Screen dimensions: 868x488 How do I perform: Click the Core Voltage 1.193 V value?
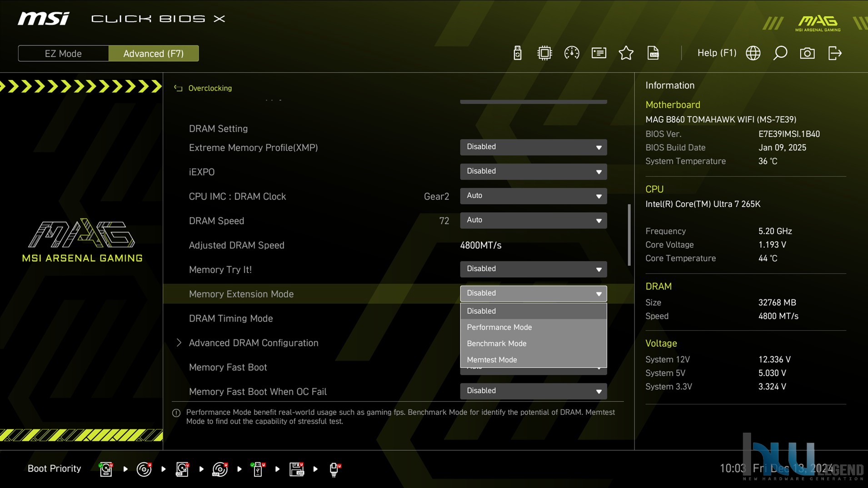click(x=772, y=245)
